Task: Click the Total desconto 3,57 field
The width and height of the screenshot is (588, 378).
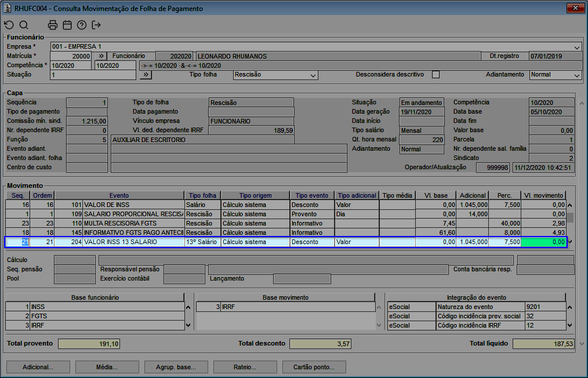Action: pos(320,344)
